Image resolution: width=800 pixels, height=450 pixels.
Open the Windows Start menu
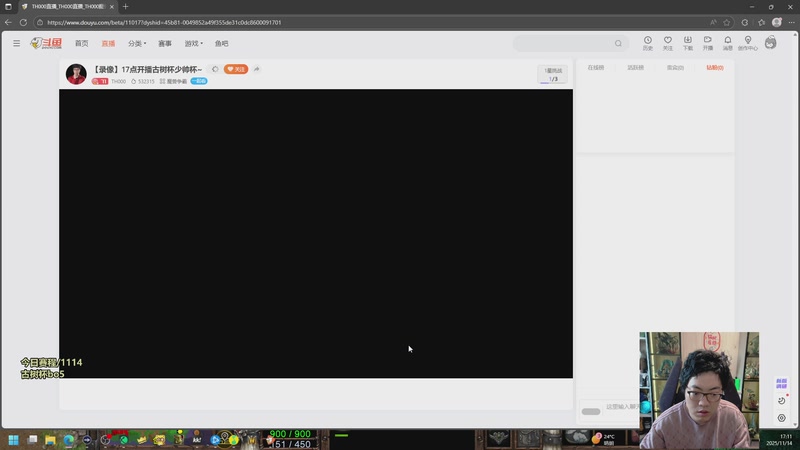point(13,440)
